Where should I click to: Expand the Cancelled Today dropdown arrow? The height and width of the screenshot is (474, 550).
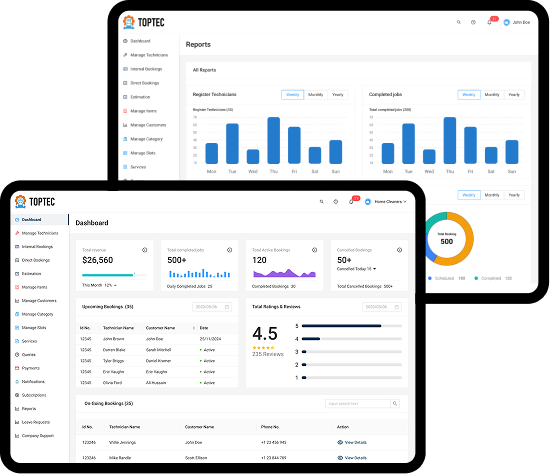click(x=375, y=269)
